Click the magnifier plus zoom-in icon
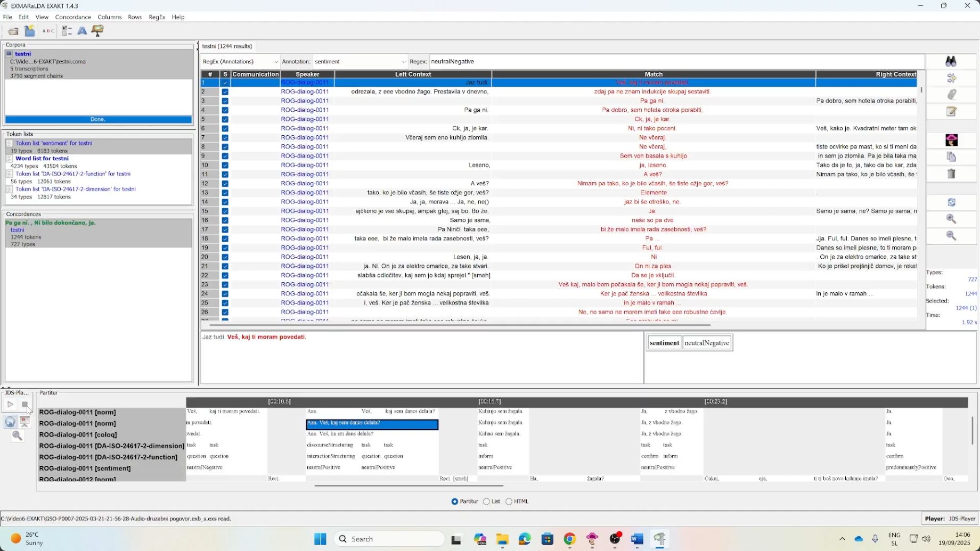The width and height of the screenshot is (980, 551). coord(951,219)
